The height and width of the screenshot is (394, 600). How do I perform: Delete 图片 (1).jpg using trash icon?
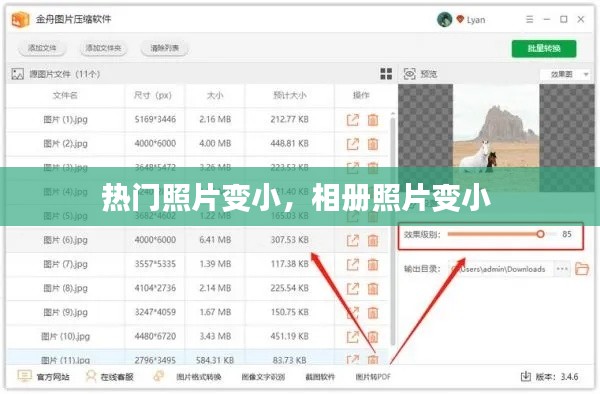(x=373, y=120)
